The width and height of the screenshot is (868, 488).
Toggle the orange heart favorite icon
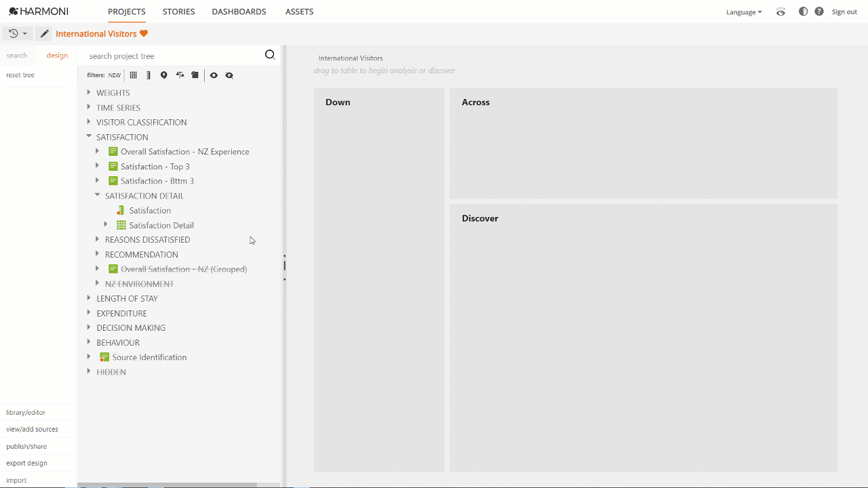[144, 34]
